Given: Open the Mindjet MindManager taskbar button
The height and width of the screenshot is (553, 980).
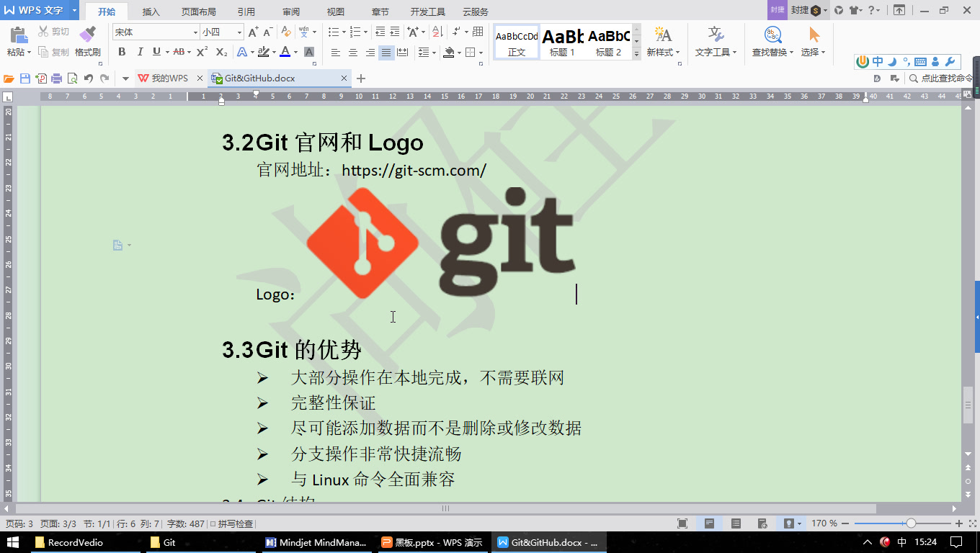Looking at the screenshot, I should [x=316, y=542].
